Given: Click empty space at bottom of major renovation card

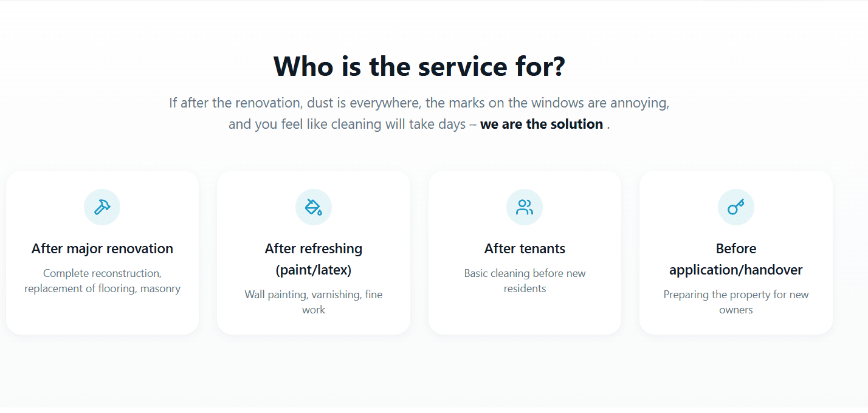Looking at the screenshot, I should pyautogui.click(x=102, y=317).
